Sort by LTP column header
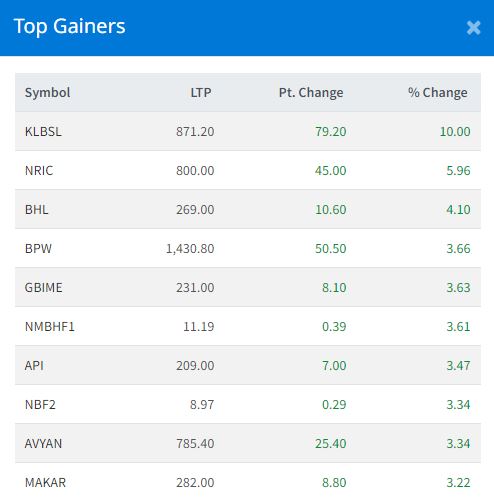494x500 pixels. pyautogui.click(x=201, y=93)
